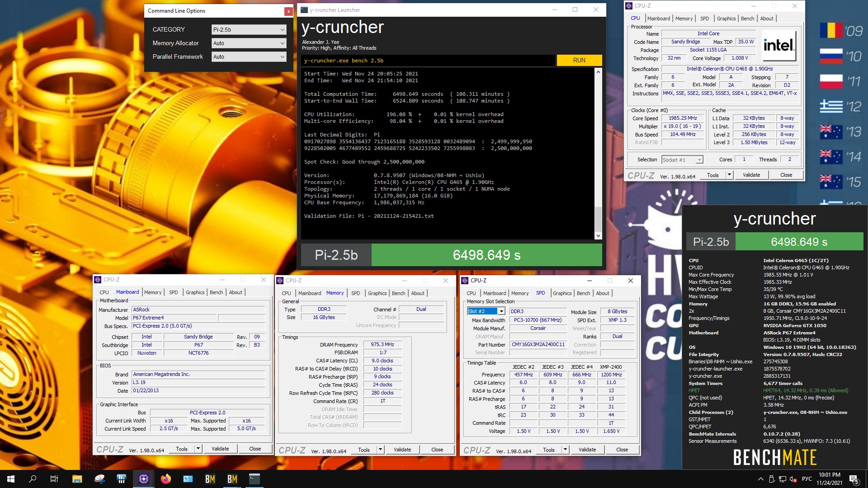Click the BenchMate Pi-2.5b result label

tap(711, 242)
